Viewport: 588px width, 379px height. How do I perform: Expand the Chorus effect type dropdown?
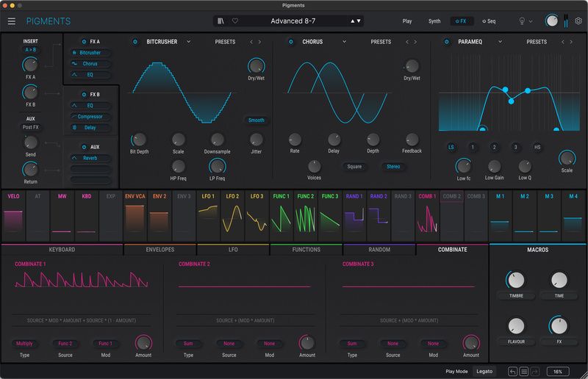[x=344, y=42]
